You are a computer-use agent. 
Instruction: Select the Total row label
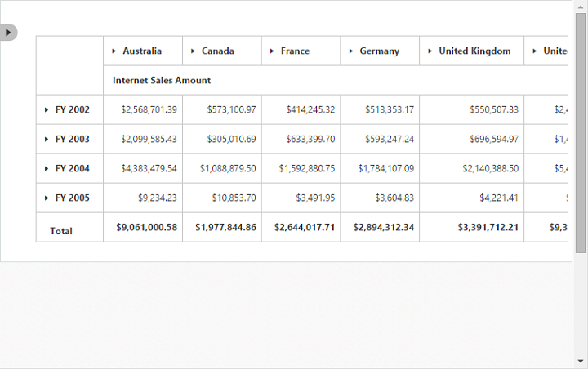pos(61,231)
